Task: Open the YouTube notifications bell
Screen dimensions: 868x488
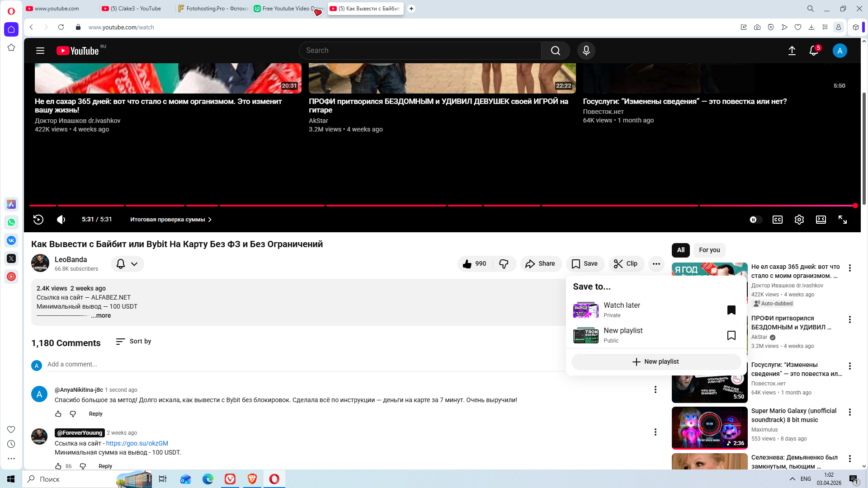Action: click(x=813, y=51)
